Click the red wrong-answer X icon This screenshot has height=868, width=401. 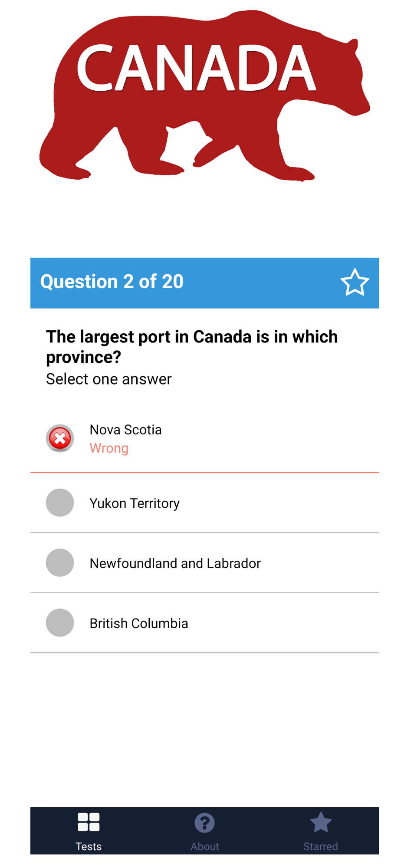[x=60, y=438]
